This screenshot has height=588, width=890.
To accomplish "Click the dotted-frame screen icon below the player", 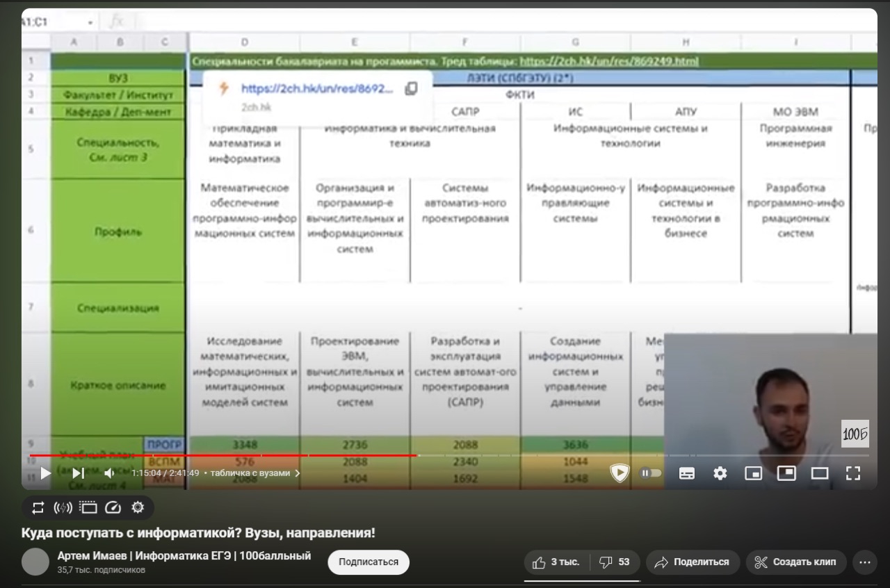I will [88, 507].
